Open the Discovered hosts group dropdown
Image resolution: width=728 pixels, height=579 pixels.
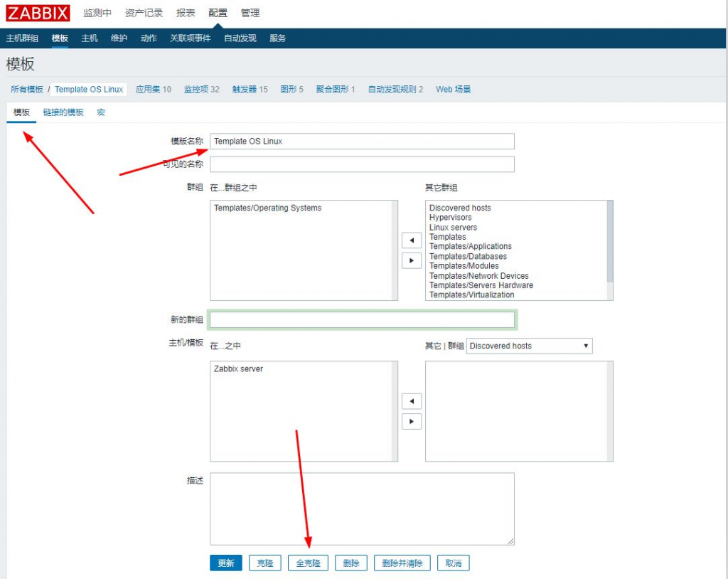(x=529, y=346)
